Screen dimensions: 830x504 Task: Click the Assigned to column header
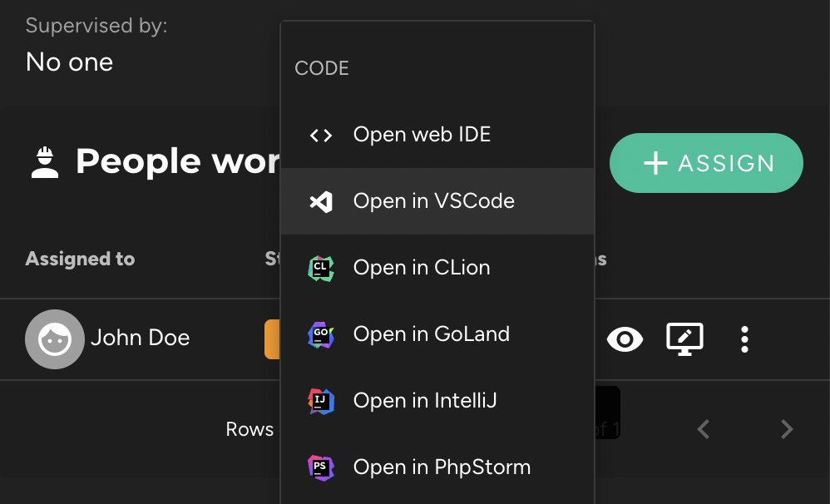point(80,259)
